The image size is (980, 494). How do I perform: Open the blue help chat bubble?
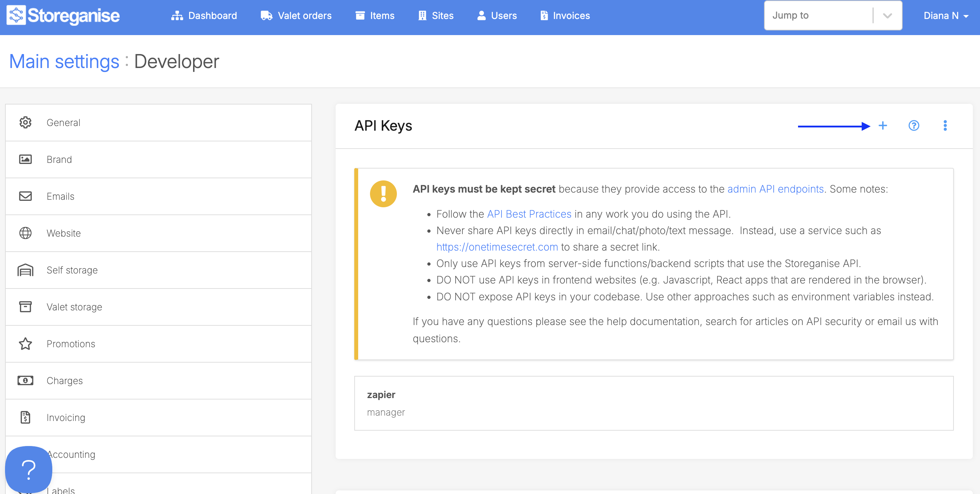[x=29, y=470]
